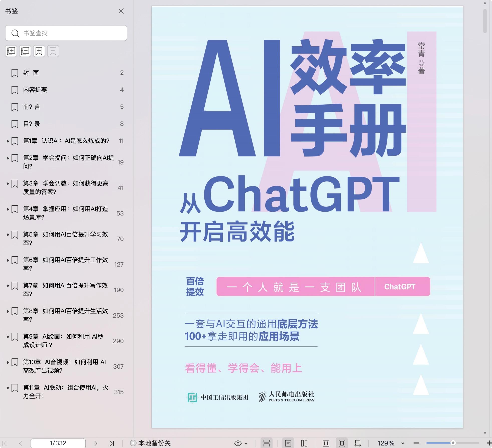Expand the 第8章 生活效率 bookmark
Screen dimensions: 492x448
coord(8,311)
